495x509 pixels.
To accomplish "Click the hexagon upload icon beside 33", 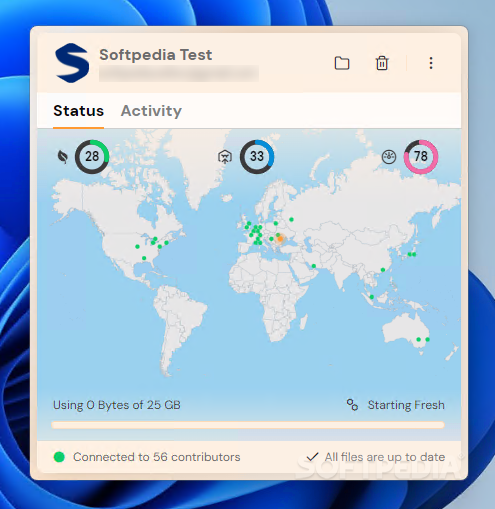I will (x=225, y=157).
